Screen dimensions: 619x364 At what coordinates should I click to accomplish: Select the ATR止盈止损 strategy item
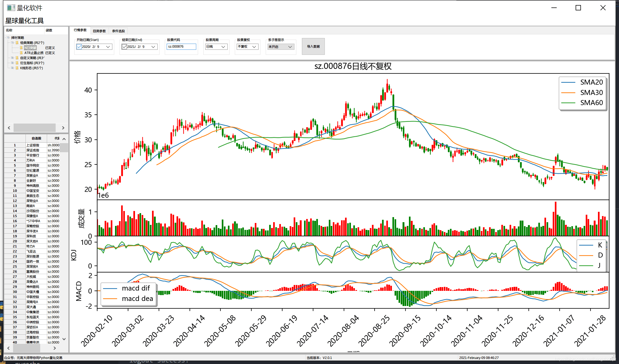pos(34,53)
